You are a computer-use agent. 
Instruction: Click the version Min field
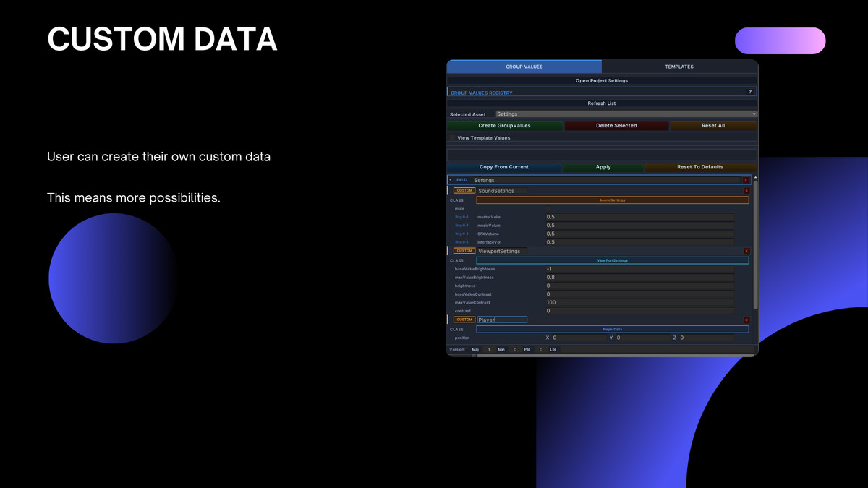pos(516,349)
